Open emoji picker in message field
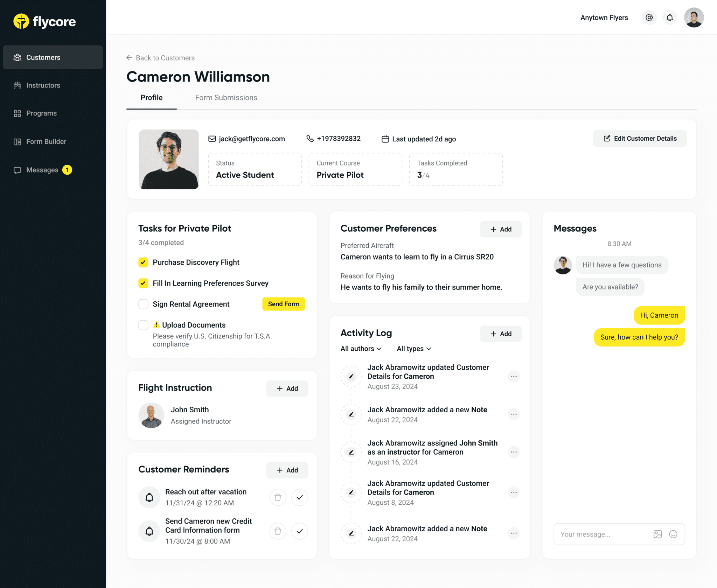 (x=673, y=534)
